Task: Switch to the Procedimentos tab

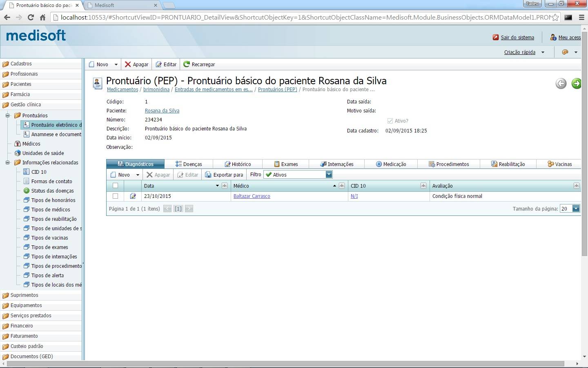Action: [x=449, y=164]
